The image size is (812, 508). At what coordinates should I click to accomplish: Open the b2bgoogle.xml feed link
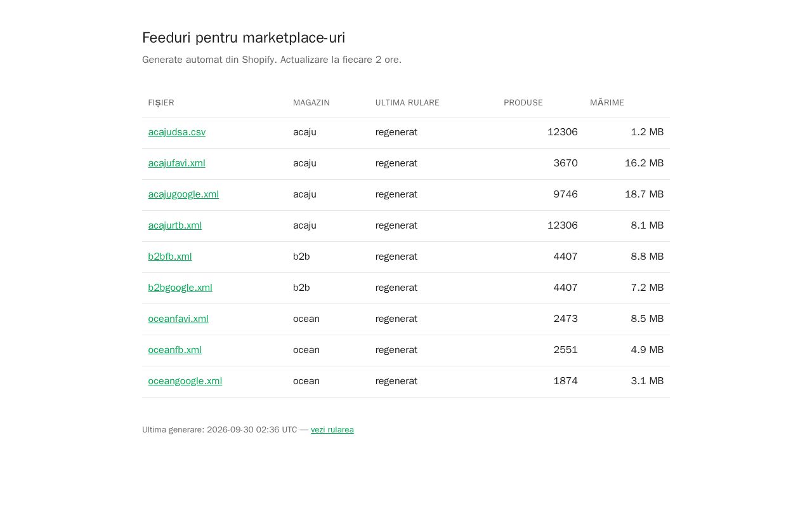(180, 288)
